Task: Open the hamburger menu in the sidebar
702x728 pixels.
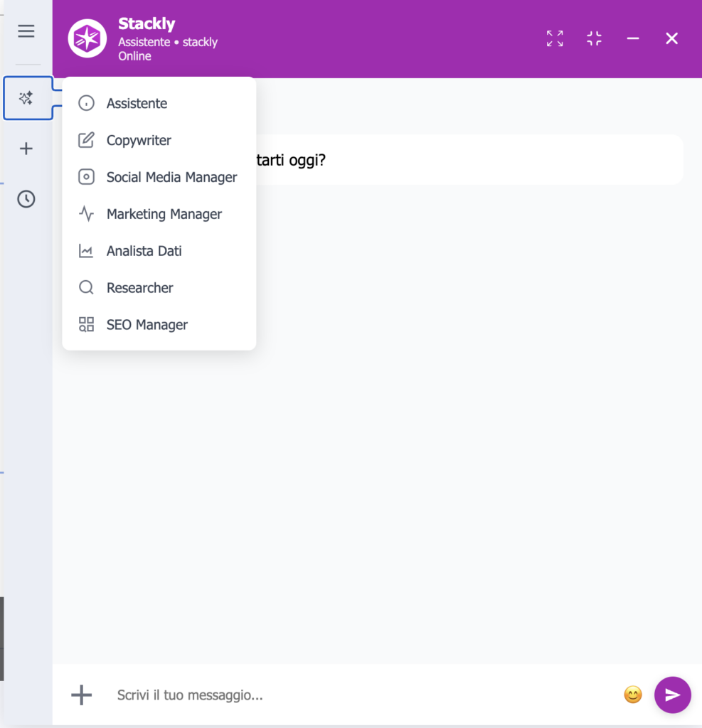Action: (26, 31)
